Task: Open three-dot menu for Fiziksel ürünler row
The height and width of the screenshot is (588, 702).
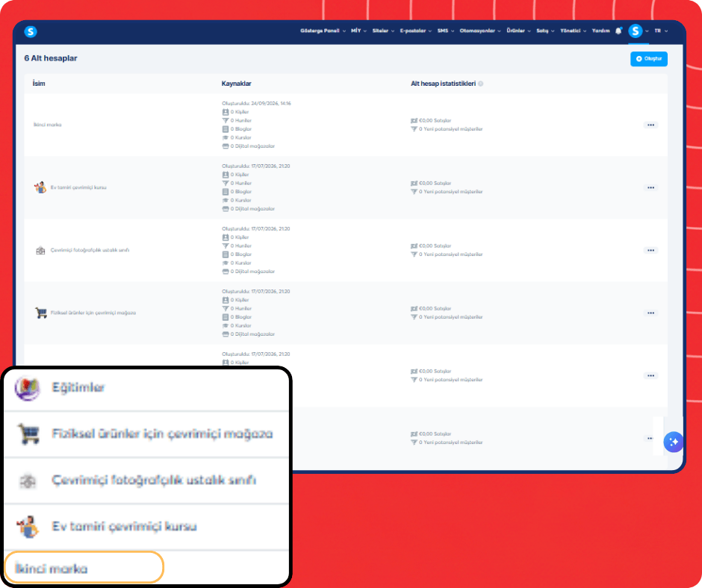Action: [x=651, y=313]
